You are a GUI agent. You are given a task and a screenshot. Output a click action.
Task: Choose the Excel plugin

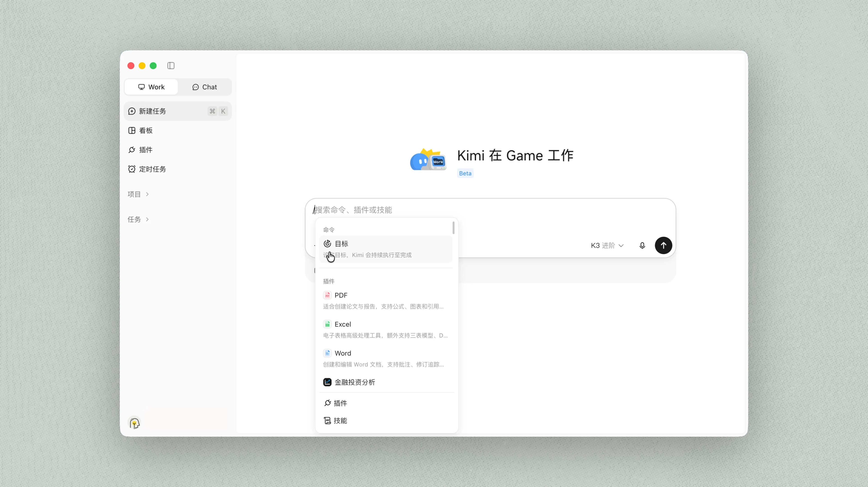(386, 329)
